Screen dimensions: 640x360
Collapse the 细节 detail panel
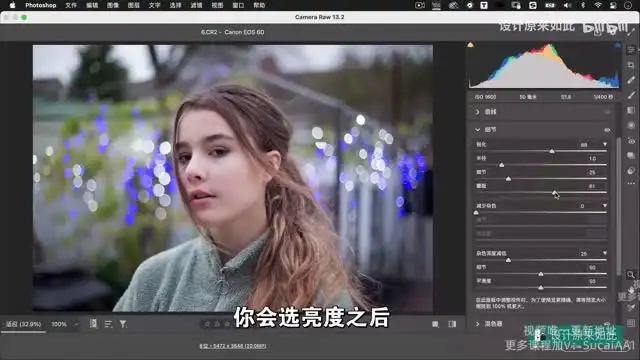[x=478, y=129]
